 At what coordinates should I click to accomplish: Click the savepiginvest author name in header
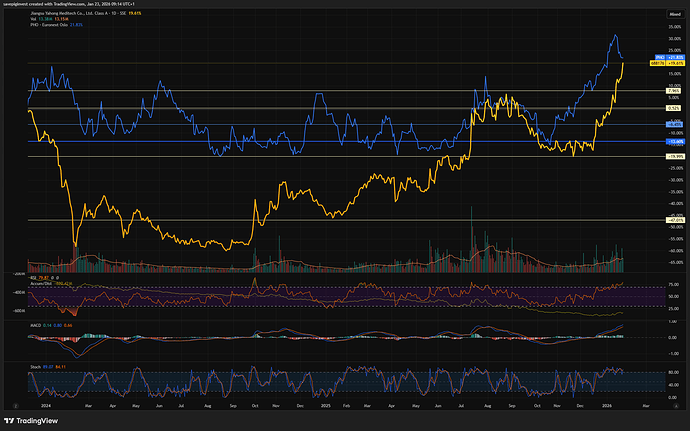pos(24,5)
